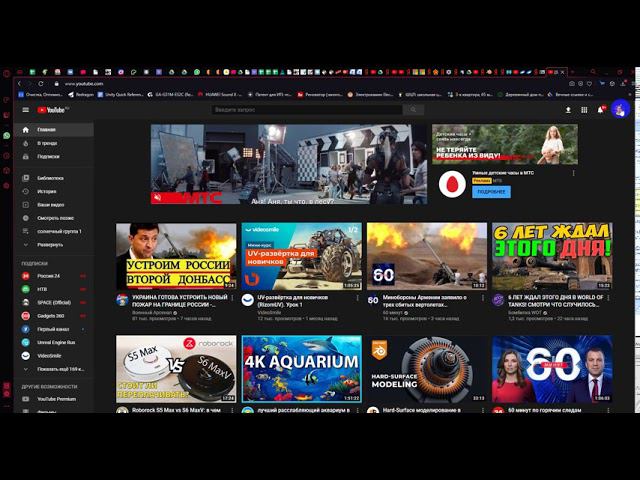Viewport: 640px width, 480px height.
Task: Unmute the MTS masthead ad video
Action: (x=158, y=198)
